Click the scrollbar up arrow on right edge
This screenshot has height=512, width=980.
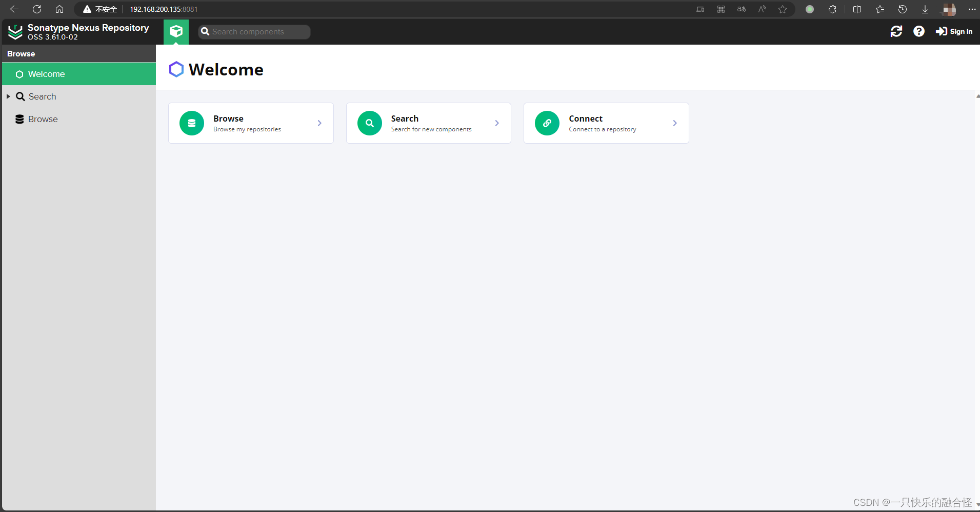(x=977, y=96)
